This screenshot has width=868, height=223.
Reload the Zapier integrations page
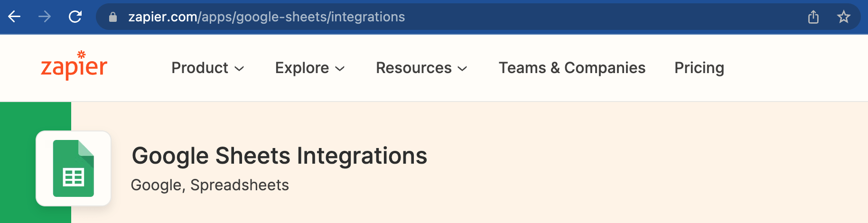pos(75,17)
